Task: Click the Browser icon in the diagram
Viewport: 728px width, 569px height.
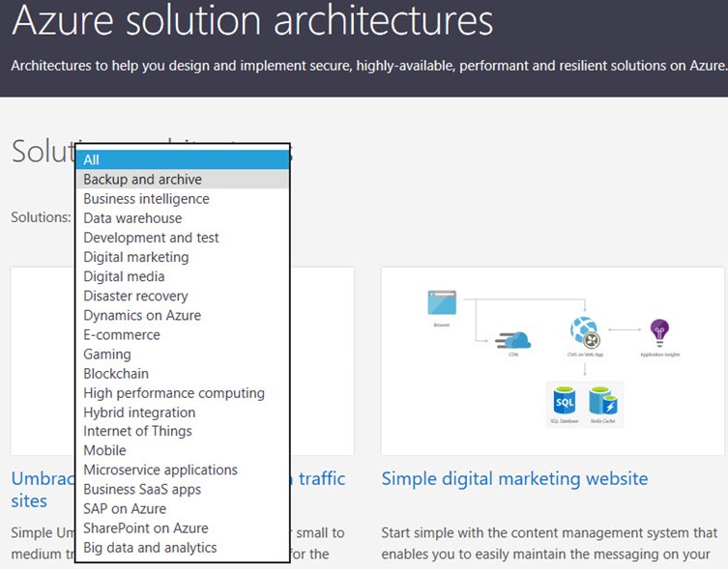Action: click(442, 302)
